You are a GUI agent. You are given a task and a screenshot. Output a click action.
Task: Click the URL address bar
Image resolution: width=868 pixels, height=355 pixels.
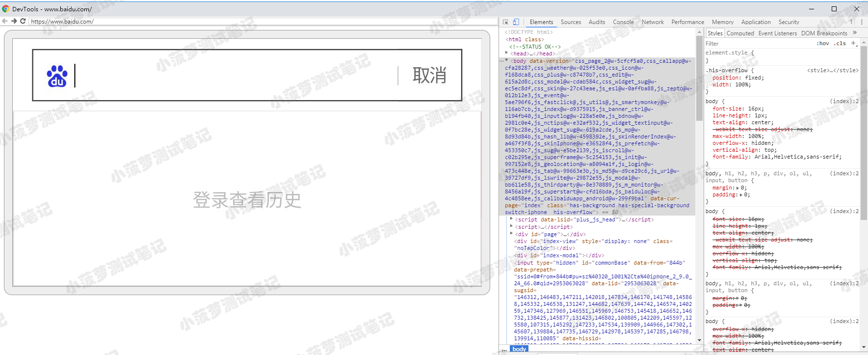click(x=263, y=22)
